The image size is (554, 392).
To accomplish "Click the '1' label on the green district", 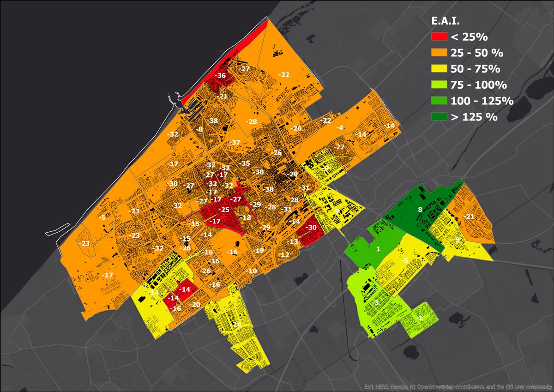I will [379, 249].
